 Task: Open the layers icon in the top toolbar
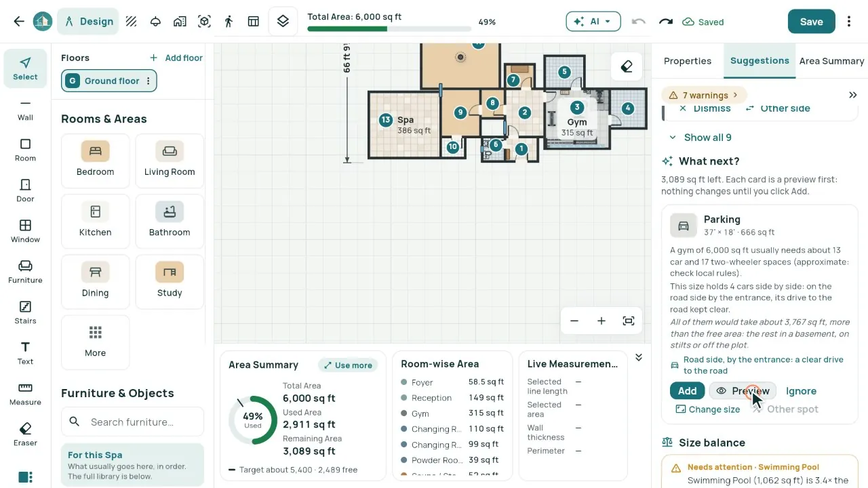click(x=283, y=22)
